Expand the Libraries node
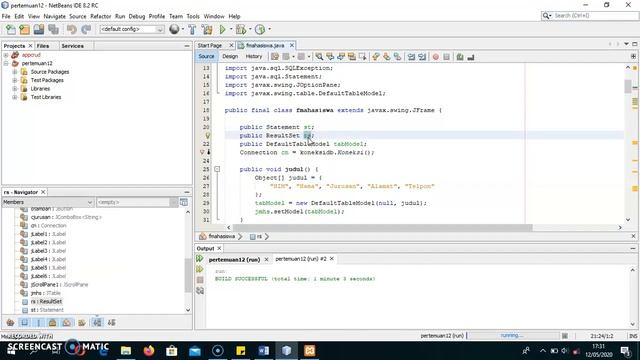The width and height of the screenshot is (640, 360). [15, 89]
